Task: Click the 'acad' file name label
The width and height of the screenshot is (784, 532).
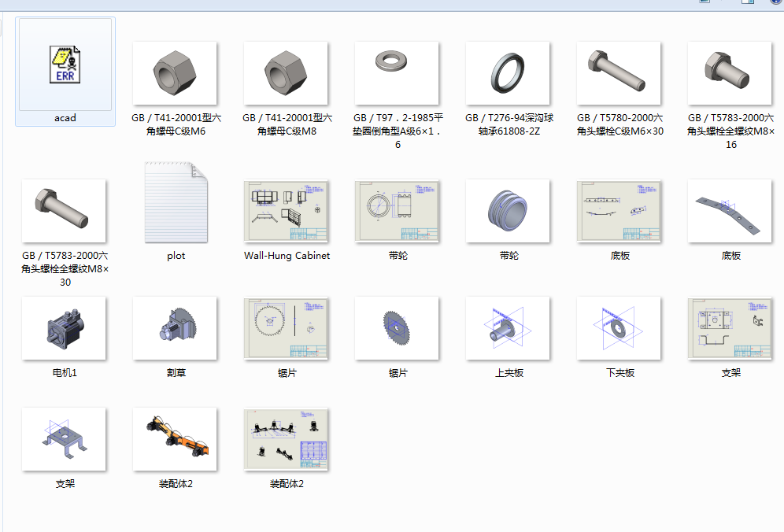Action: click(x=65, y=118)
